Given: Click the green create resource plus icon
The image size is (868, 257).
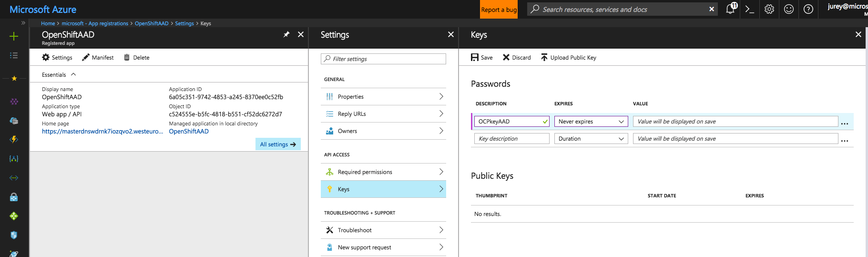Looking at the screenshot, I should [14, 36].
